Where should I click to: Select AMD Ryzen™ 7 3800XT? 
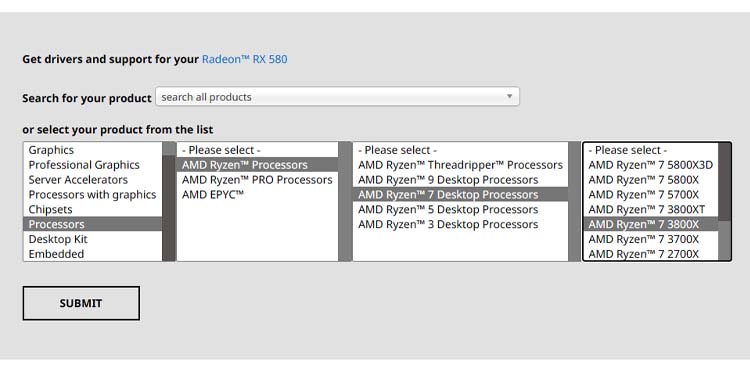[651, 210]
